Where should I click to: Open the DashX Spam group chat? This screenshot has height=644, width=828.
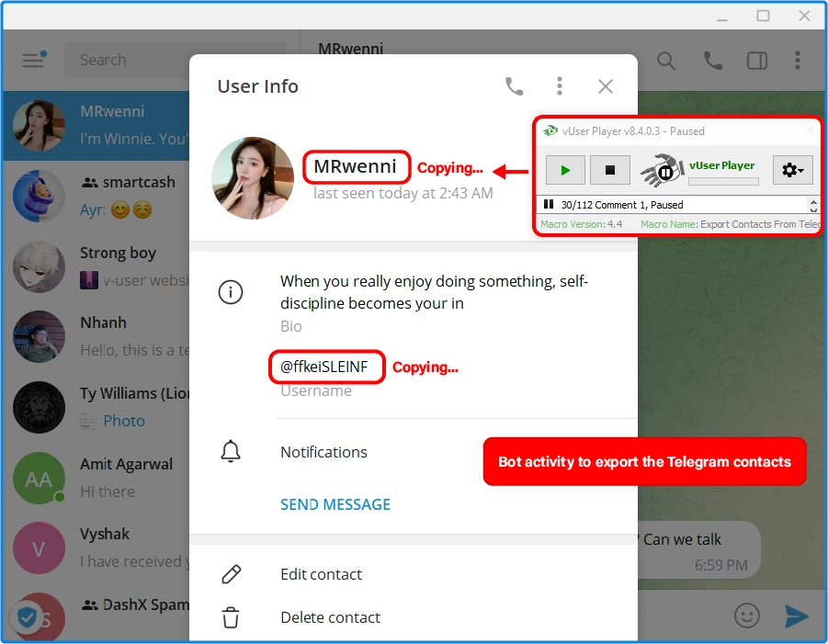[96, 613]
